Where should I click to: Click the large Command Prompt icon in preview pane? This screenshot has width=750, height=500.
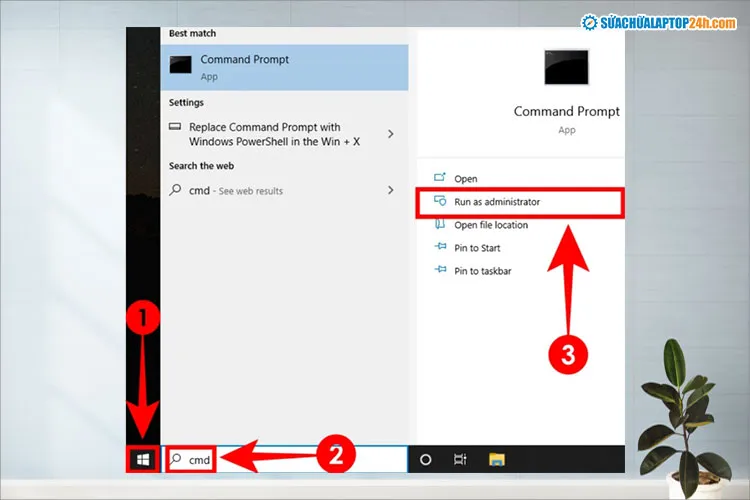point(566,68)
